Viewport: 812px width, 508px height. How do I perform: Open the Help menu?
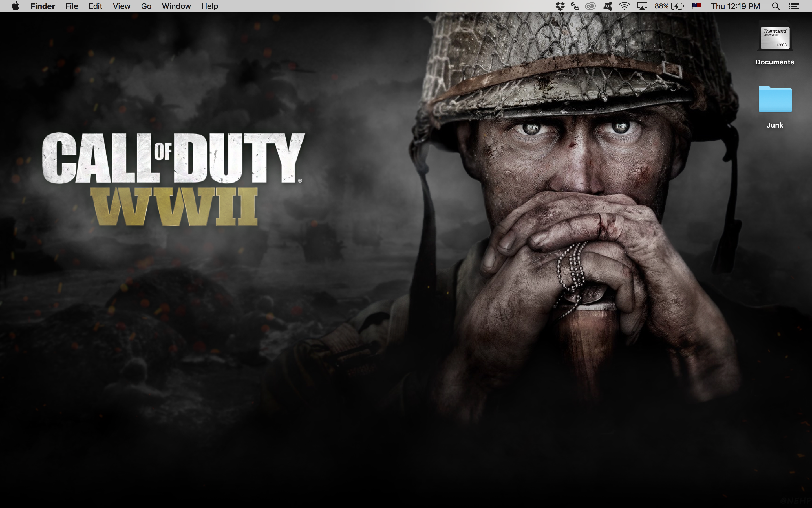209,6
